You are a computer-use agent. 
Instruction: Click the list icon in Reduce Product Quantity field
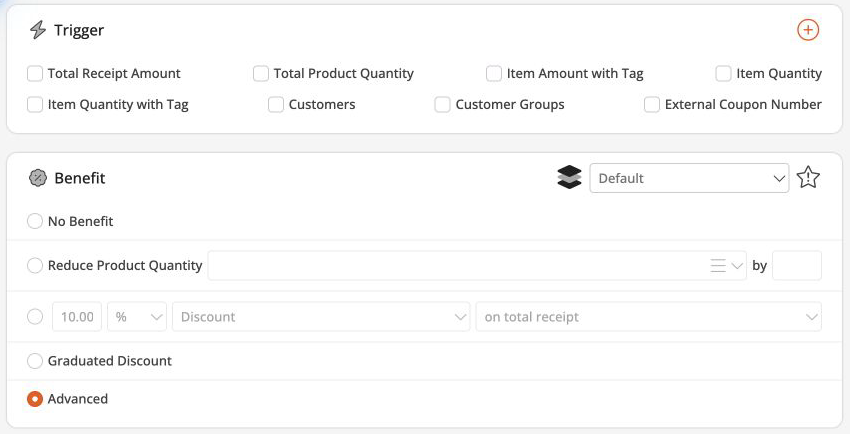coord(718,265)
